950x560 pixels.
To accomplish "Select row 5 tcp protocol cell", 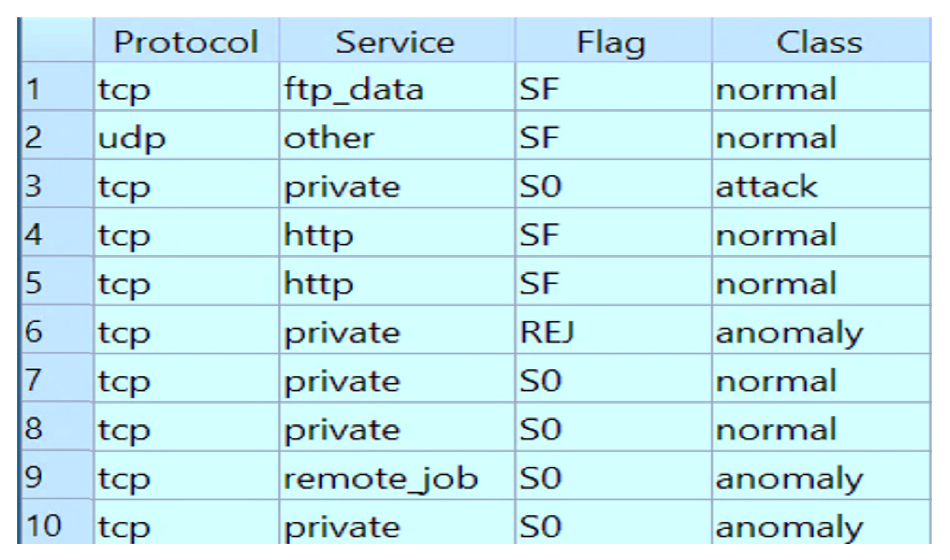I will 124,283.
